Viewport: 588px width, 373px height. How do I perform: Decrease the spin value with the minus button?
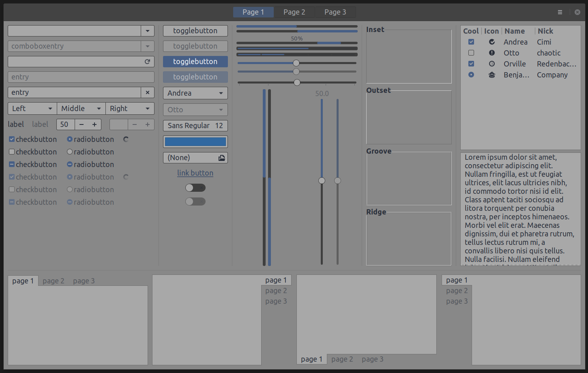coord(82,124)
